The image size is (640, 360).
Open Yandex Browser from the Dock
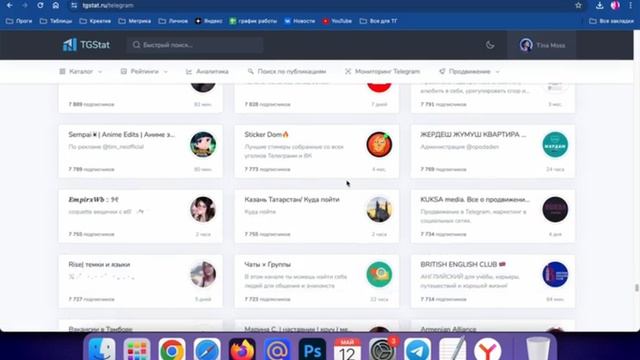point(488,350)
